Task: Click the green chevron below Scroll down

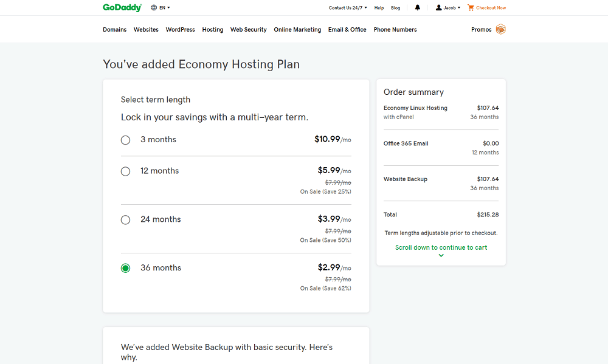Action: (441, 255)
